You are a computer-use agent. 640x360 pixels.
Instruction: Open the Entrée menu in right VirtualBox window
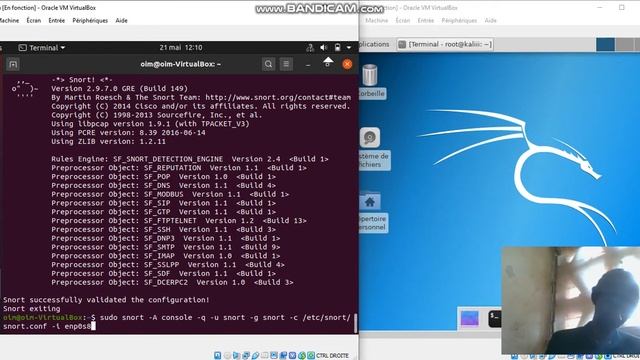pyautogui.click(x=425, y=20)
